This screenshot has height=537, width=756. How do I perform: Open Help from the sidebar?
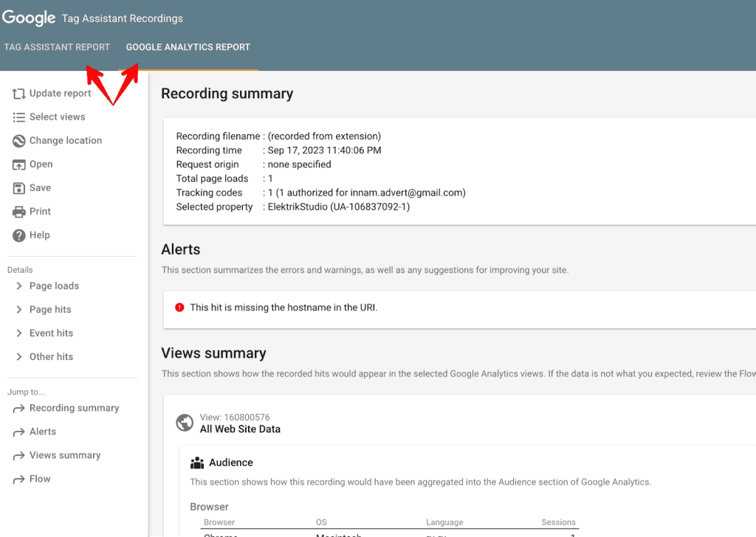(x=16, y=235)
